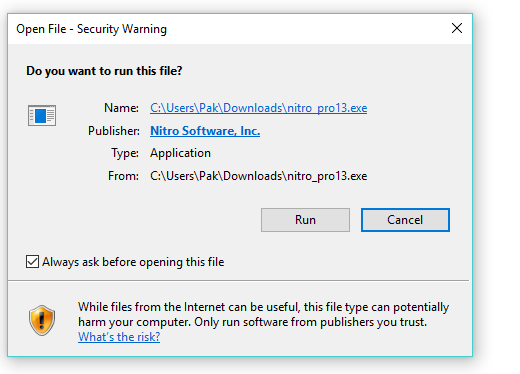Click the 'Always ask before opening this file' label
The height and width of the screenshot is (374, 520).
pyautogui.click(x=133, y=262)
